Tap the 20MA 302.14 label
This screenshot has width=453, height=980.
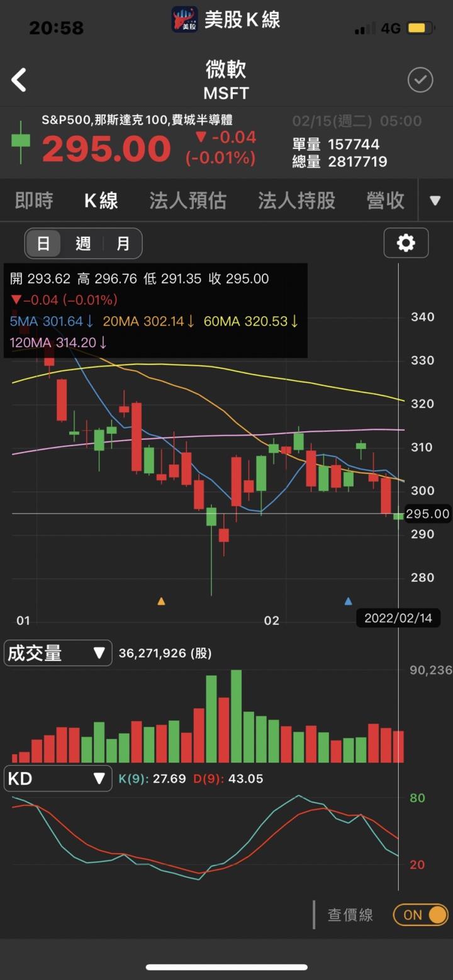pos(148,321)
